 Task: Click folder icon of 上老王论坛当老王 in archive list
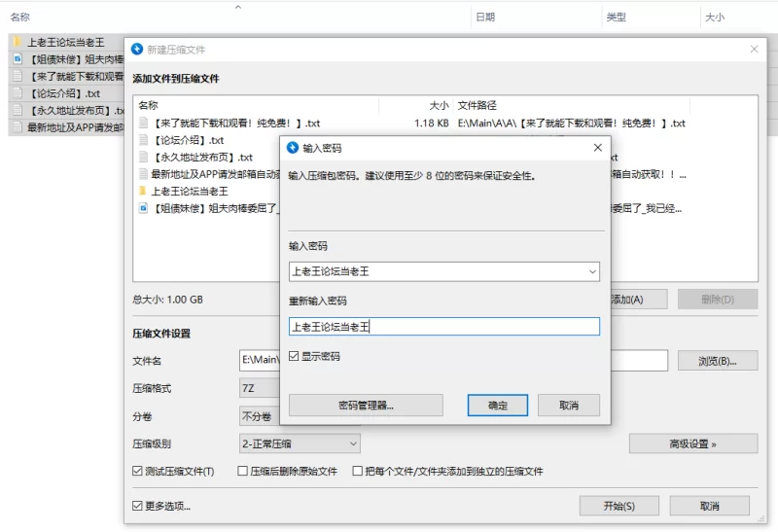click(x=143, y=191)
